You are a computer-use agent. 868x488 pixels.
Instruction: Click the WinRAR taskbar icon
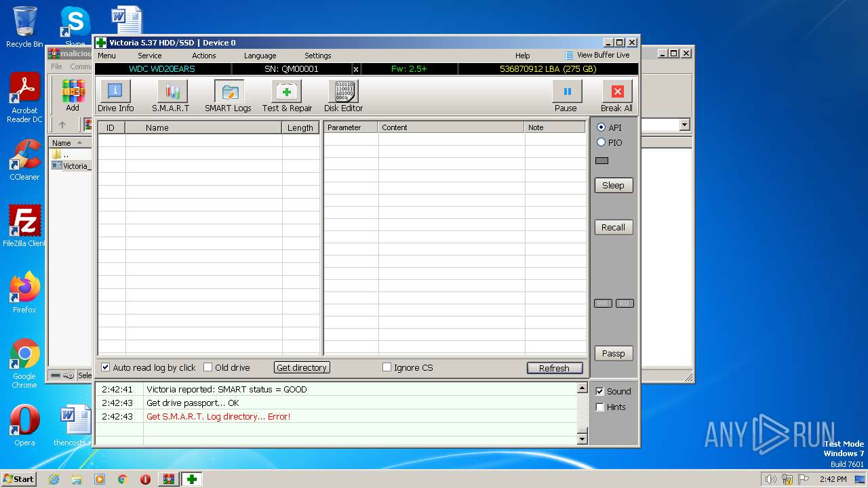pos(169,479)
